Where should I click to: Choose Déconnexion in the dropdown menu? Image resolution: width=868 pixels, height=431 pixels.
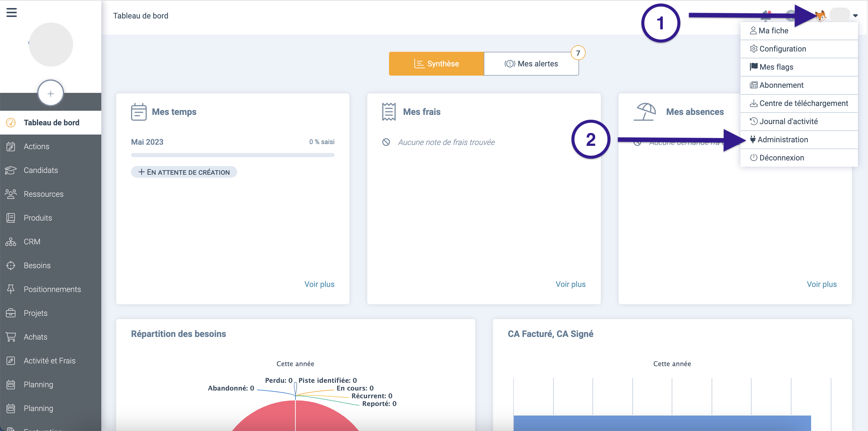(x=781, y=158)
